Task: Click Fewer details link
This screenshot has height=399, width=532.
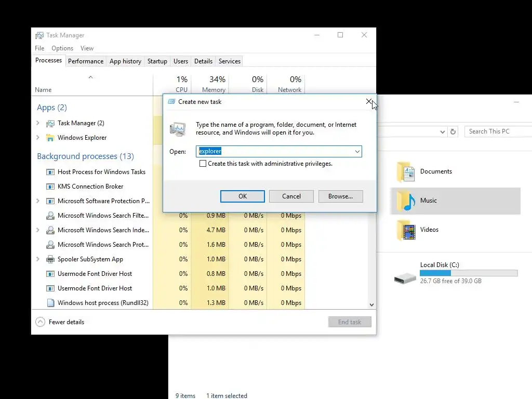Action: tap(66, 322)
